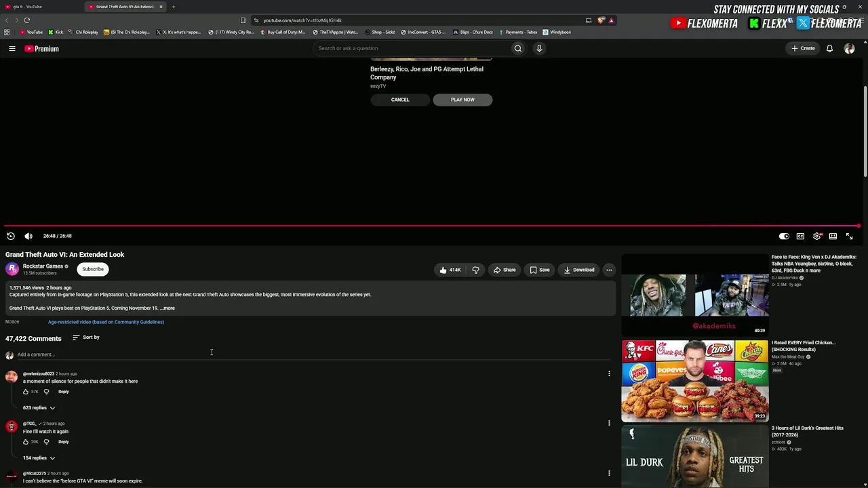Like the Grand Theft Auto VI video
Image resolution: width=868 pixels, height=488 pixels.
click(x=450, y=270)
